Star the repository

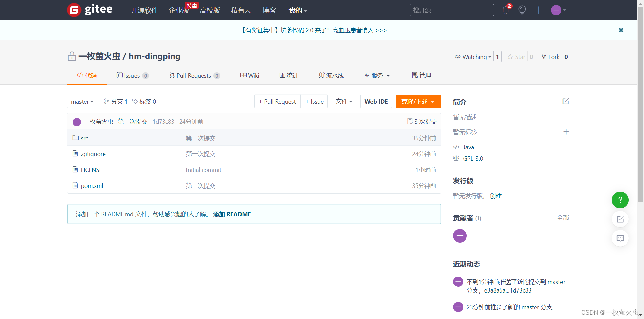pyautogui.click(x=517, y=57)
